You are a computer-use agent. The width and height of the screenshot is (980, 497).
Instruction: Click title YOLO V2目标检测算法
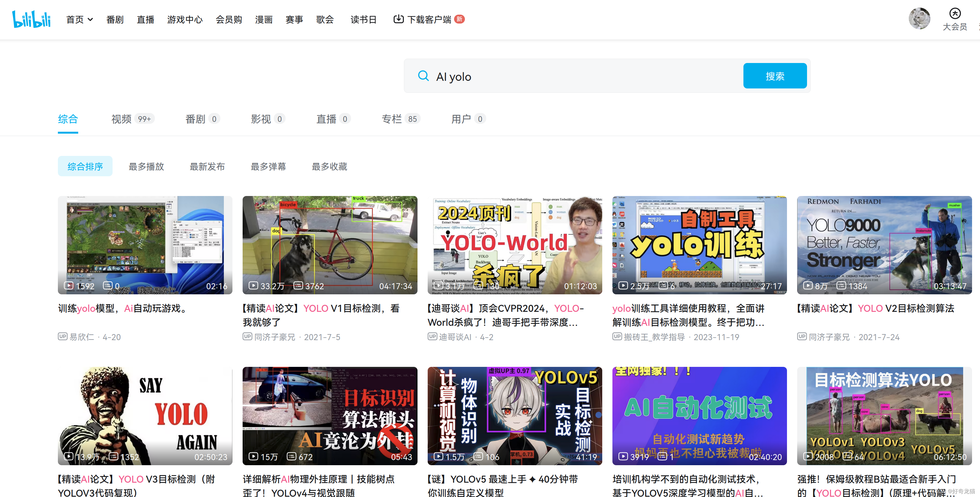[876, 308]
